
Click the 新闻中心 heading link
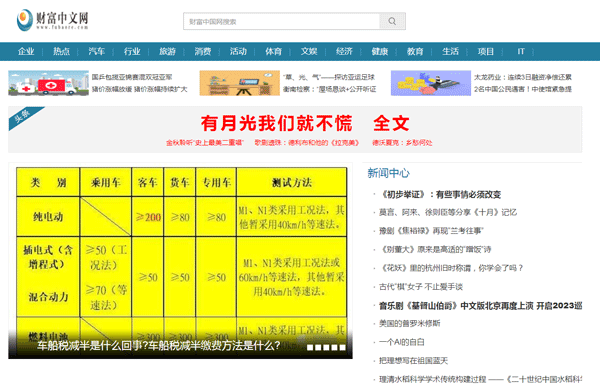click(388, 173)
